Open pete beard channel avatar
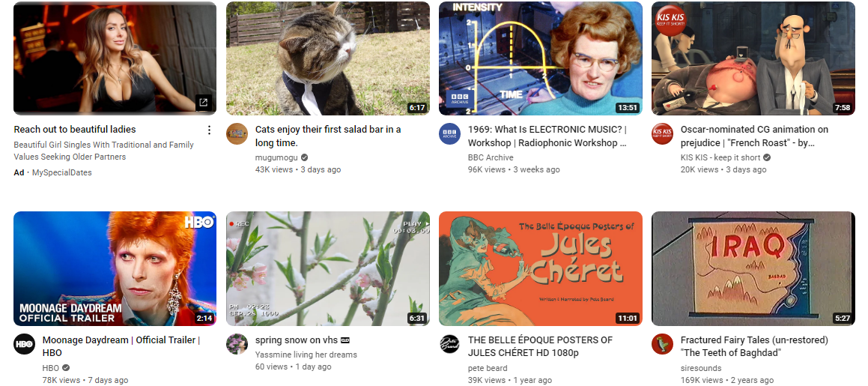 [449, 345]
